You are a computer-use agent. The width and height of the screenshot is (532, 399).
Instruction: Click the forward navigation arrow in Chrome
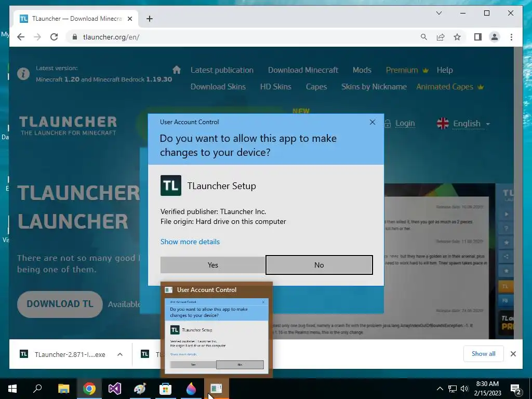pyautogui.click(x=37, y=37)
